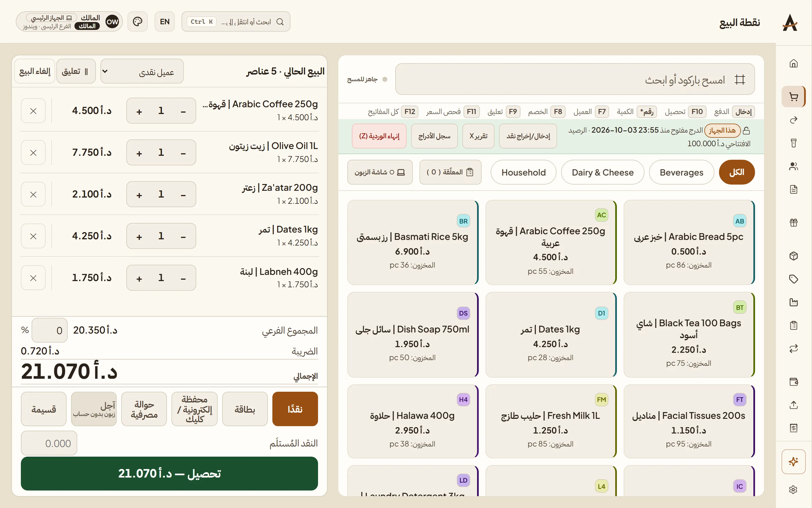Open the home icon in the sidebar

(x=793, y=63)
